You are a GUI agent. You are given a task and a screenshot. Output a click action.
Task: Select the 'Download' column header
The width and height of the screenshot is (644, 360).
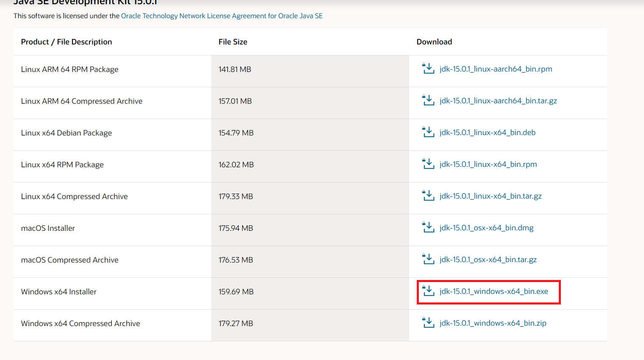pos(434,42)
